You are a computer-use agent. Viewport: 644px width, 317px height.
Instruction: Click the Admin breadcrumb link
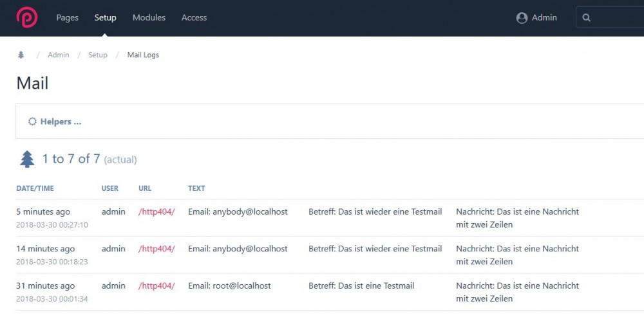pos(58,55)
